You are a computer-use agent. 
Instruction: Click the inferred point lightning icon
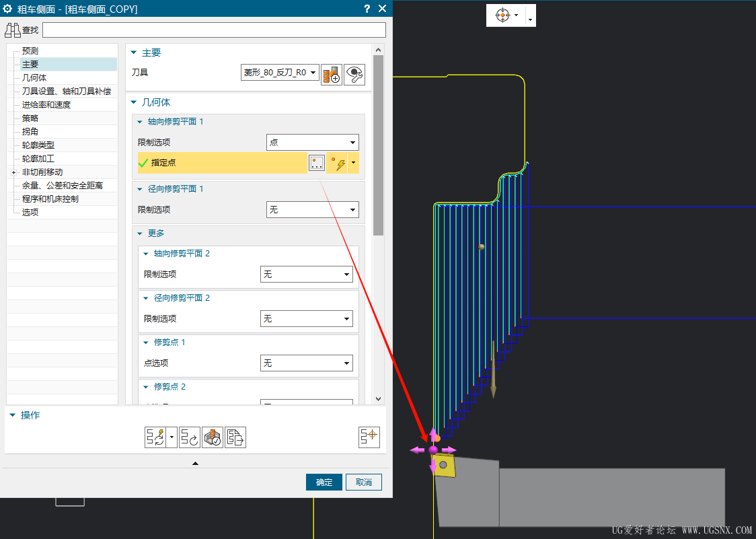[x=338, y=163]
